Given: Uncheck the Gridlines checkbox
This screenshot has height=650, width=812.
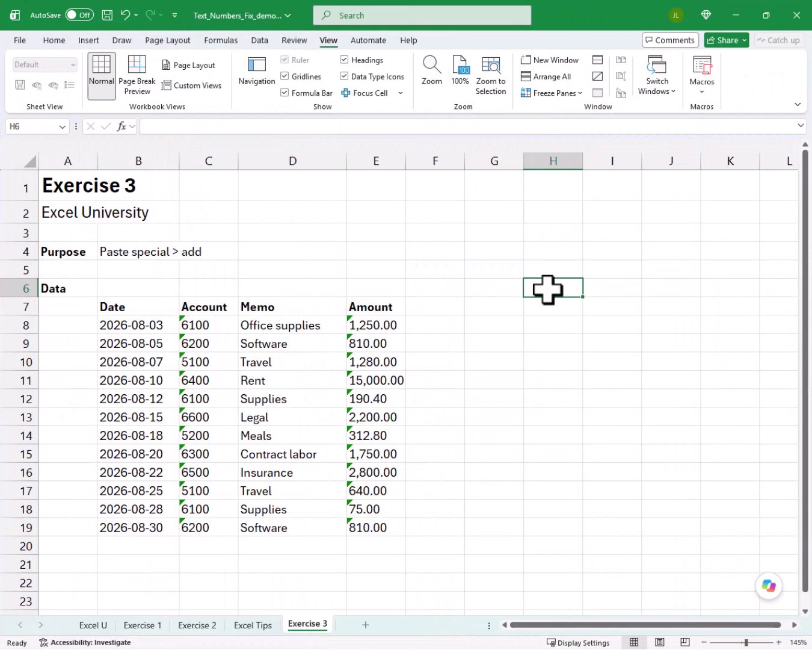Looking at the screenshot, I should [285, 76].
